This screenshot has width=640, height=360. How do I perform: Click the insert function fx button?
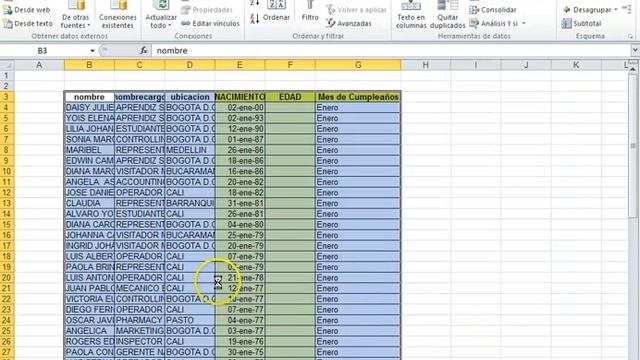(x=143, y=51)
